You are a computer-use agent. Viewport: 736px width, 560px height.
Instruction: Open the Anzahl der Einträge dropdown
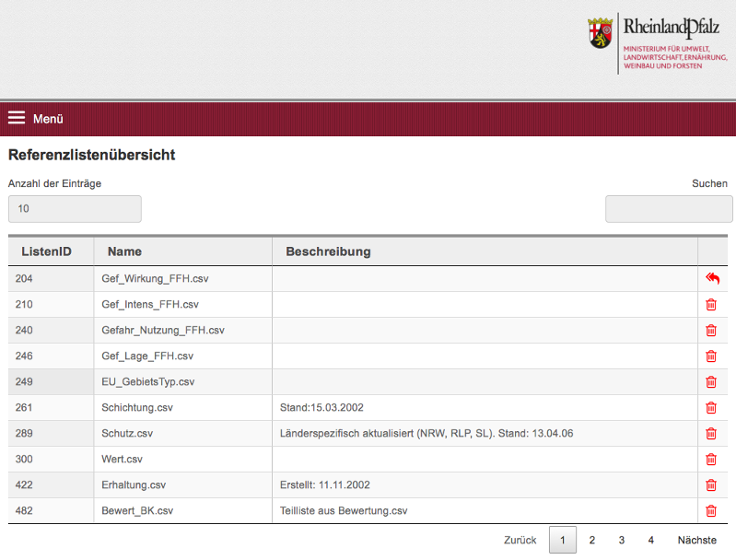pyautogui.click(x=75, y=209)
